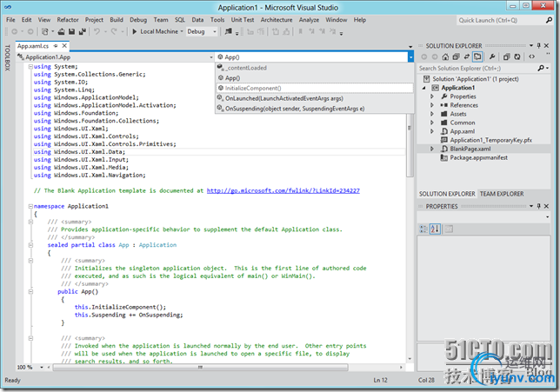This screenshot has height=392, width=560.
Task: Expand the References node
Action: pyautogui.click(x=432, y=105)
